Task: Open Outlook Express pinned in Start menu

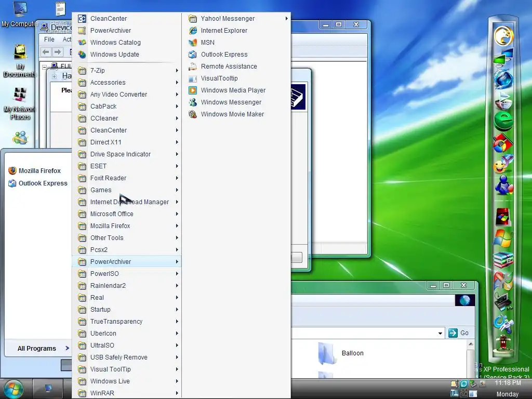Action: tap(38, 183)
